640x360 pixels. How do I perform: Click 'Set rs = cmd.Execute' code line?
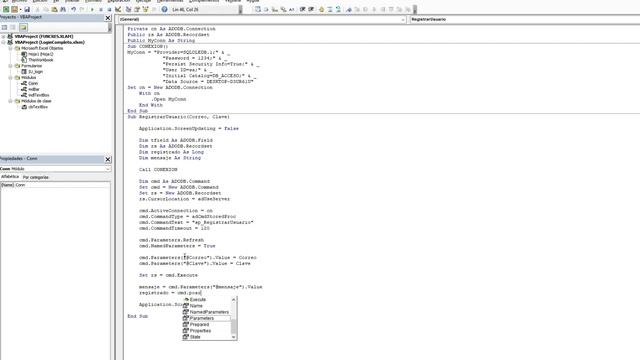168,275
